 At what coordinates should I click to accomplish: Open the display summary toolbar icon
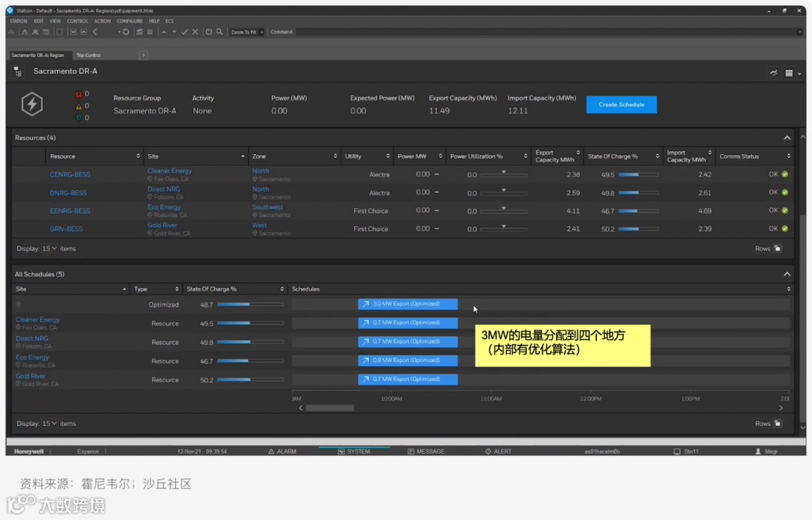pos(46,32)
